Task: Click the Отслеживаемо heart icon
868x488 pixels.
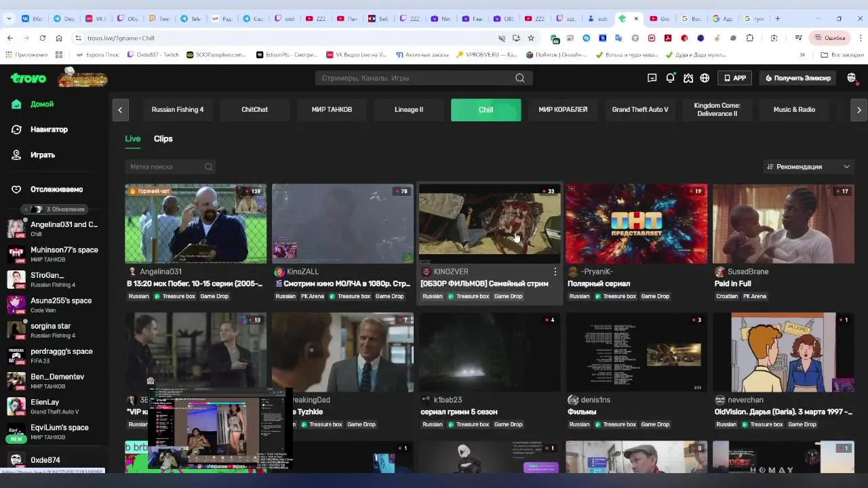Action: pyautogui.click(x=16, y=189)
